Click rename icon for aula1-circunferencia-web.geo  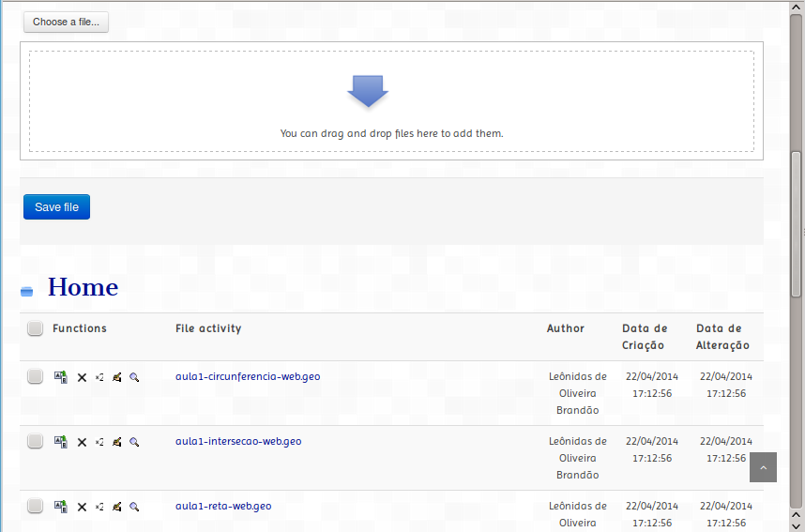pyautogui.click(x=61, y=377)
